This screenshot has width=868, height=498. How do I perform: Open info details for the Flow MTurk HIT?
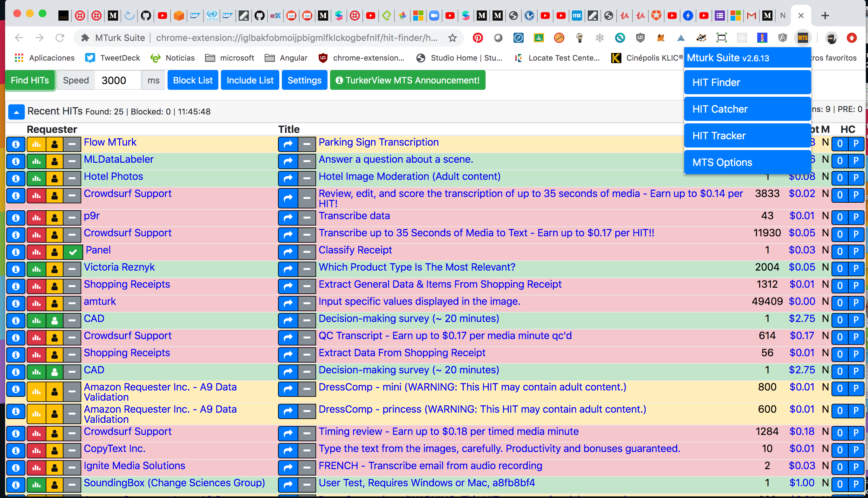tap(16, 144)
